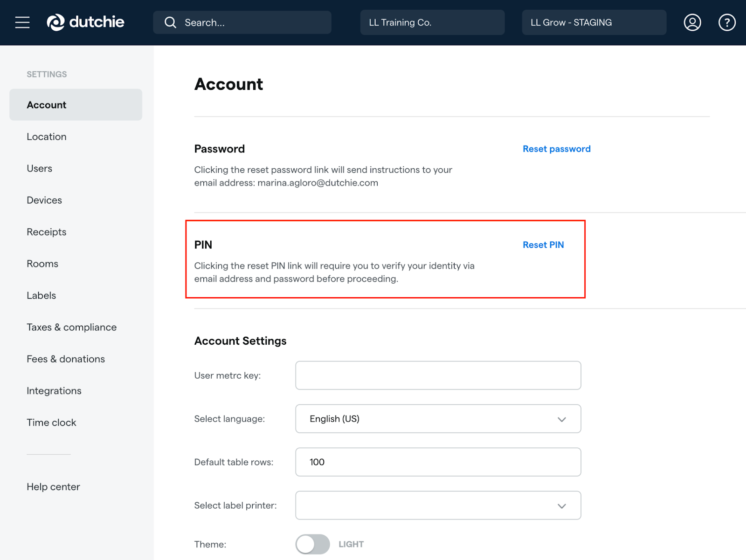Click the Reset password link
The height and width of the screenshot is (560, 746).
[556, 149]
